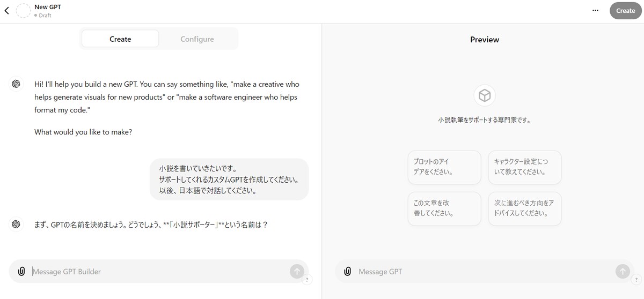
Task: Click the send arrow in Preview message box
Action: tap(623, 271)
